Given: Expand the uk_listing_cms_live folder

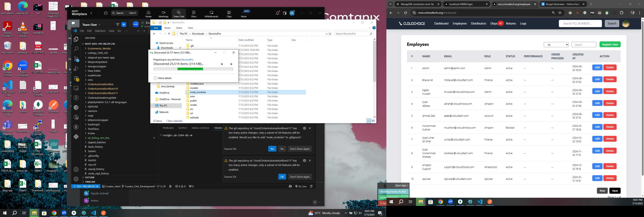Looking at the screenshot, I should 98,138.
